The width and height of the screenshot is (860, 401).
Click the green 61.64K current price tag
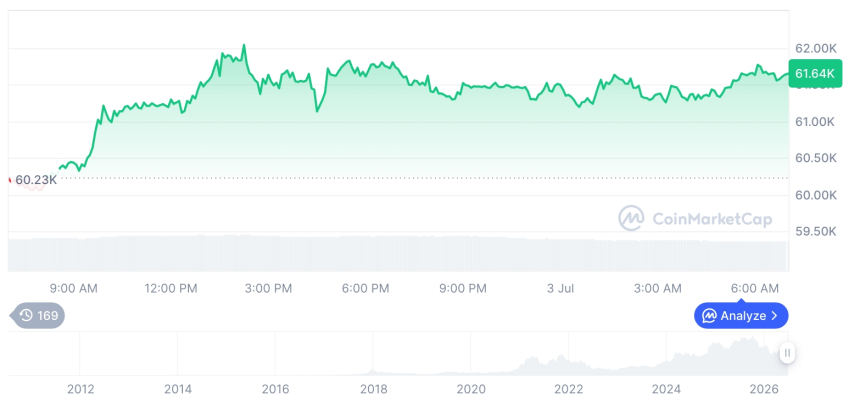[814, 73]
